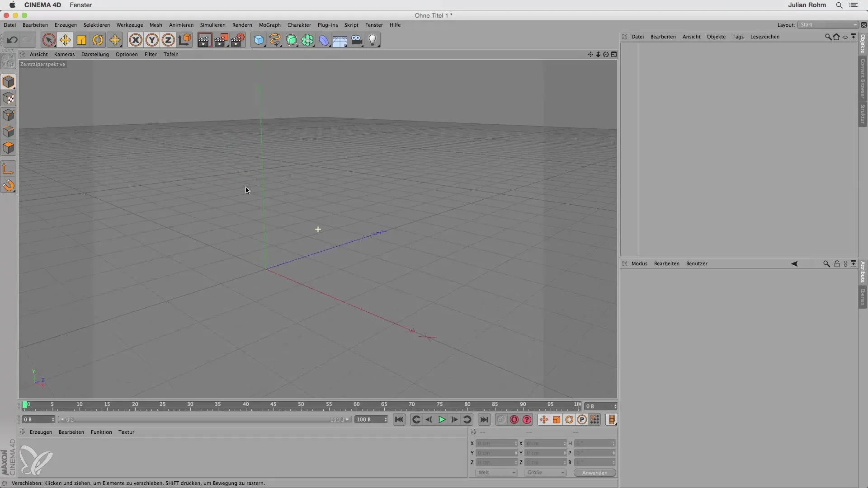
Task: Click frame 50 on the timeline ruler
Action: 301,405
